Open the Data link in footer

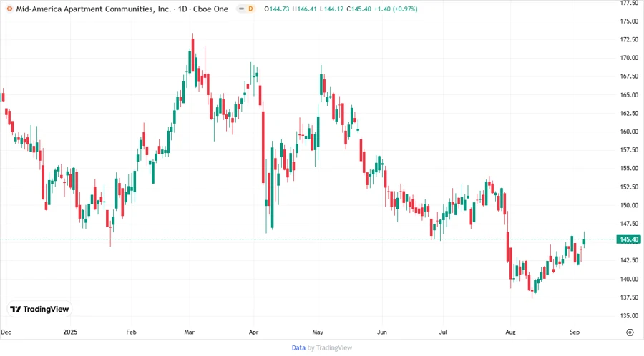tap(298, 348)
